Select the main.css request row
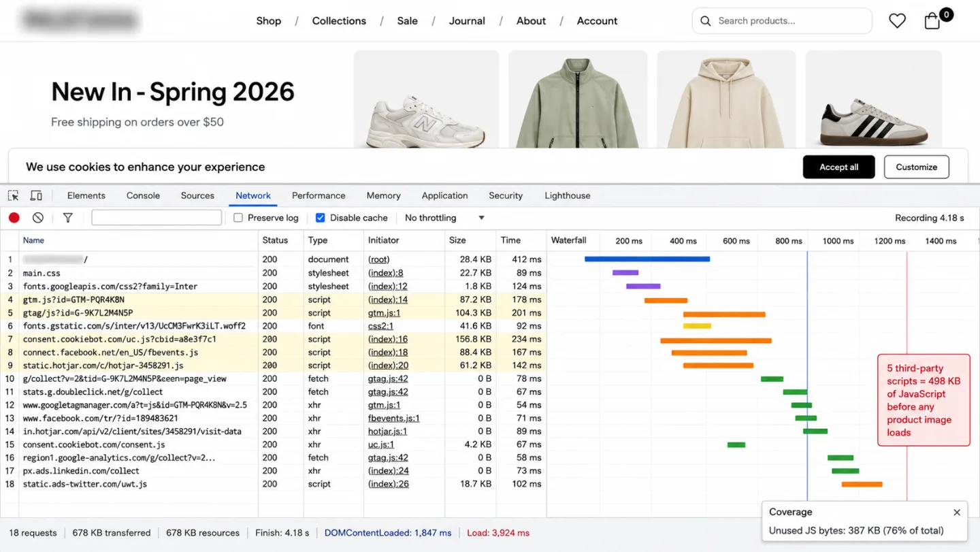Viewport: 980px width, 552px height. tap(273, 273)
